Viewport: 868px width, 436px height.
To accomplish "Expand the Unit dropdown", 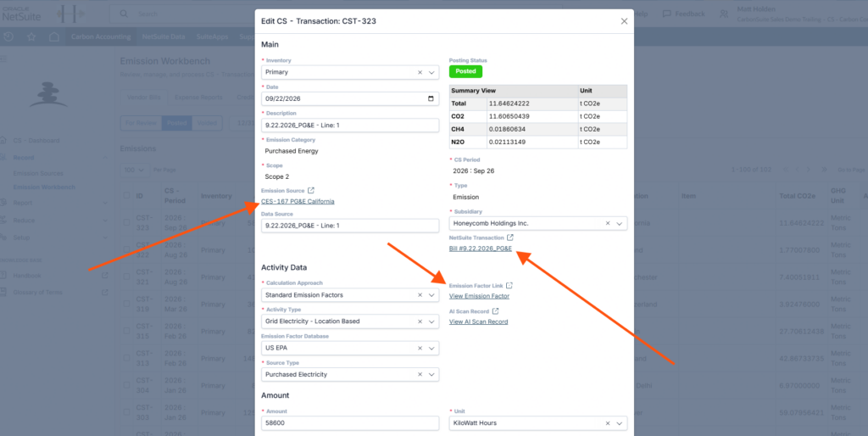I will point(619,422).
